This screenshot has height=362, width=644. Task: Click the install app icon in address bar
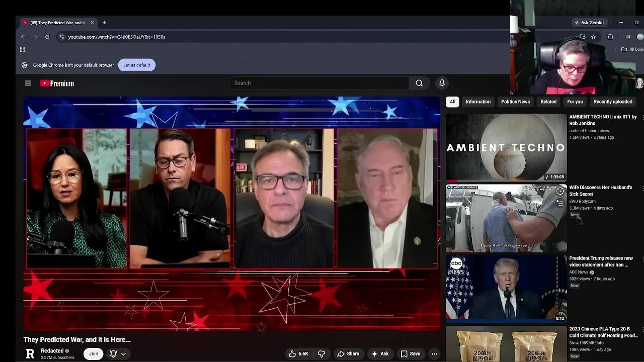tap(582, 37)
